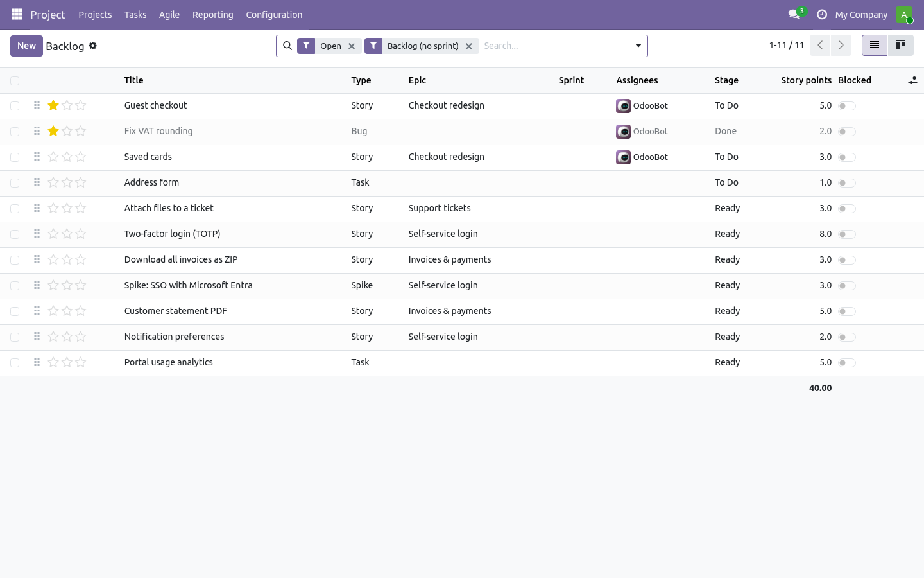This screenshot has height=578, width=924.
Task: Click the My Company switcher
Action: [861, 14]
